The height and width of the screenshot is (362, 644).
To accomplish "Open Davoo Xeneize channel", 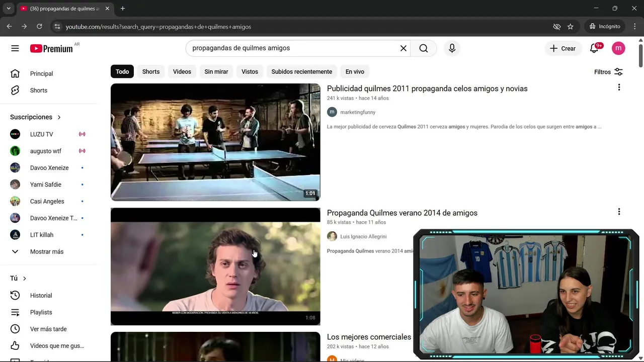I will coord(48,168).
